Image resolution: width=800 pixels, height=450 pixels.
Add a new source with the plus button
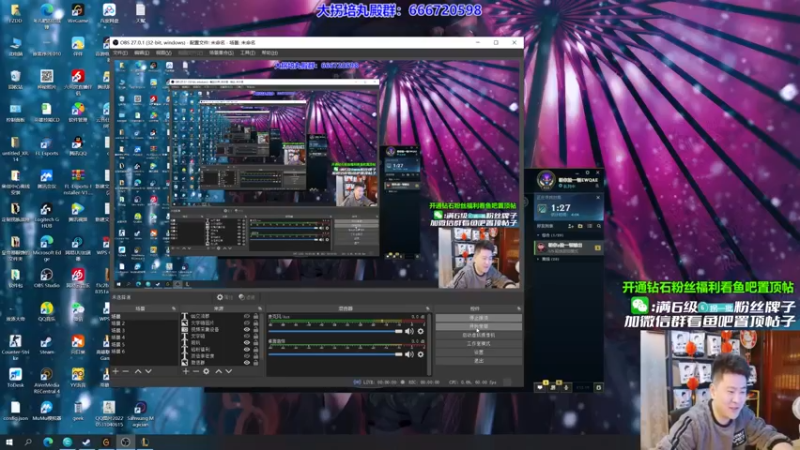pos(186,371)
